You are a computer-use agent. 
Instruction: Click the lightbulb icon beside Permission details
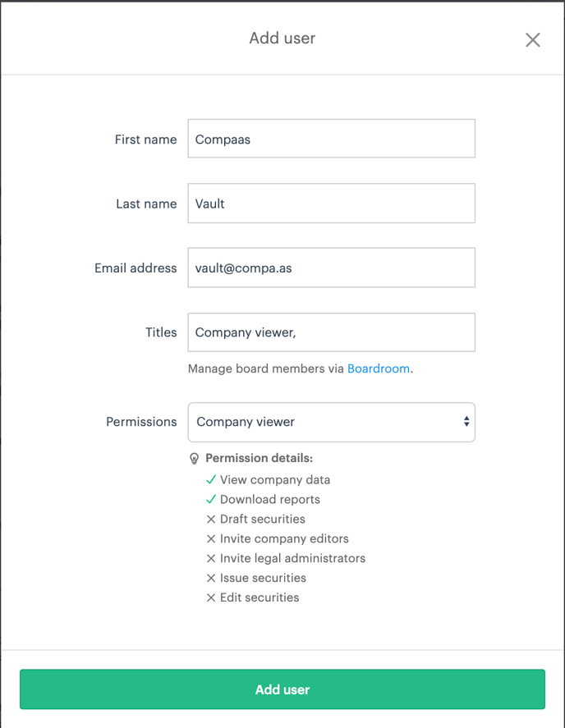(x=194, y=459)
